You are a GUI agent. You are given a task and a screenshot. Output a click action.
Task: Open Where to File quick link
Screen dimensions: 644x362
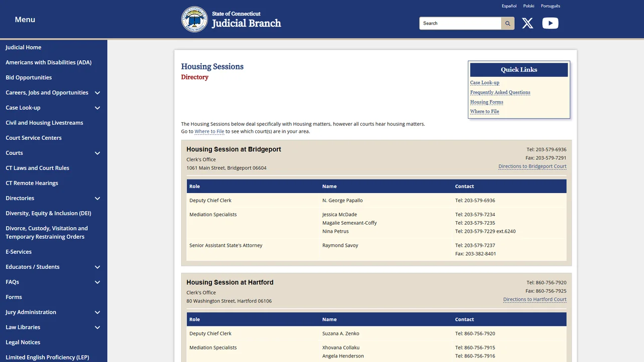485,111
